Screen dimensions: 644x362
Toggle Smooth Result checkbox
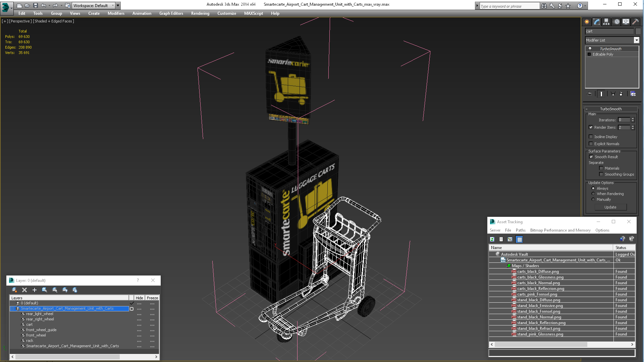[x=591, y=157]
